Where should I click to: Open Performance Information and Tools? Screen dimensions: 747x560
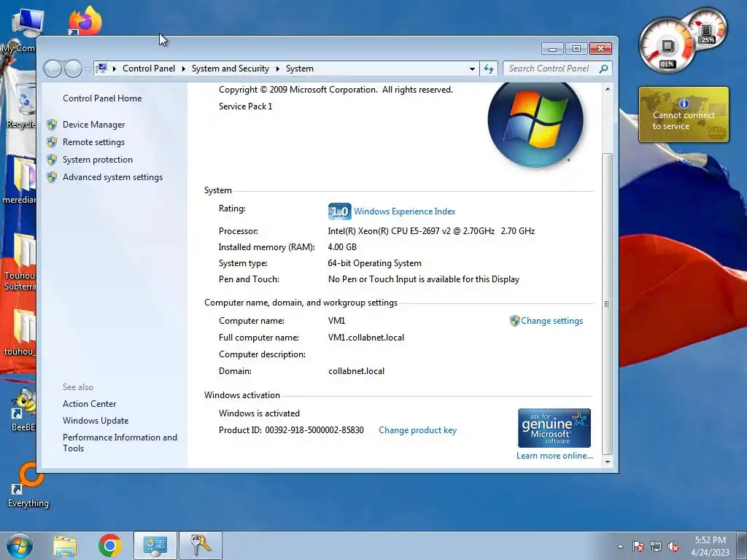120,443
